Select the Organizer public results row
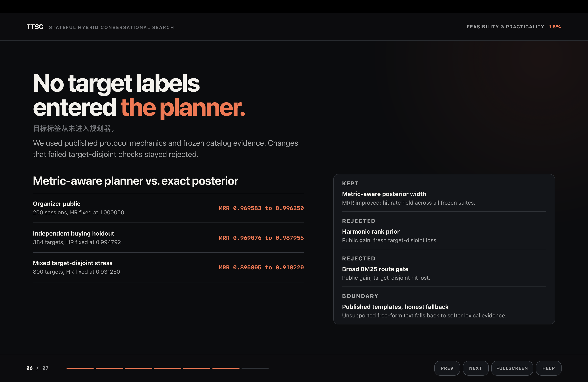 tap(168, 208)
